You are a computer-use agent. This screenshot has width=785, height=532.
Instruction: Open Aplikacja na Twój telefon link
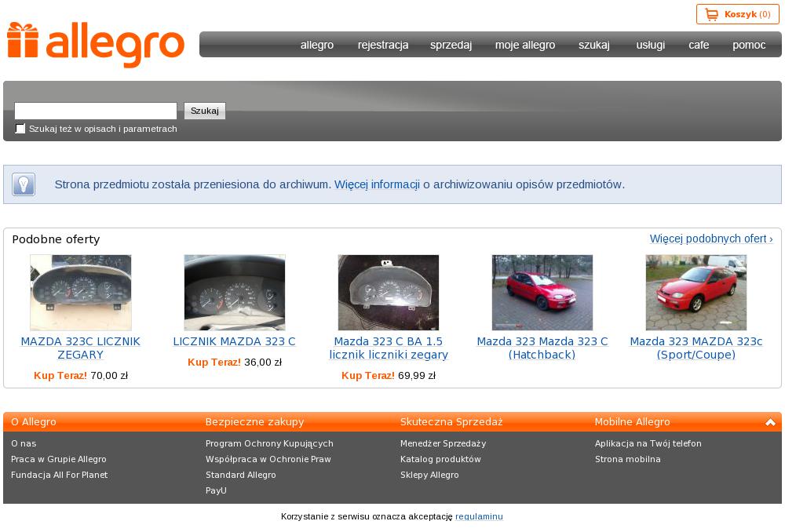[x=648, y=443]
